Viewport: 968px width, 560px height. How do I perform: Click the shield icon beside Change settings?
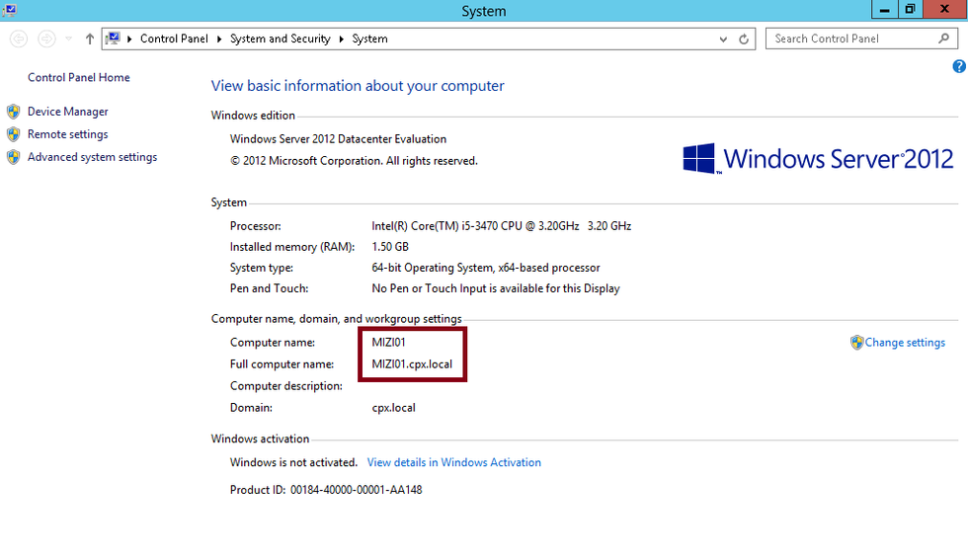pos(857,343)
